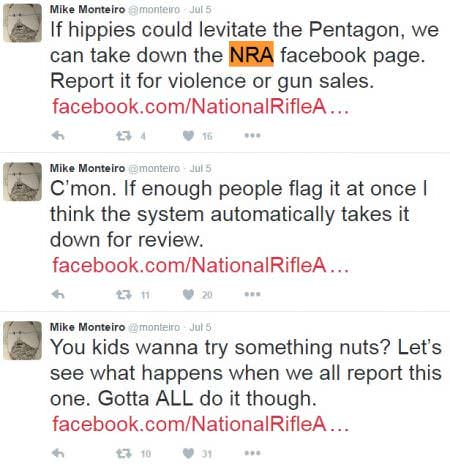Screen dimensions: 450x467
Task: Open facebook link in the last tweet
Action: coord(201,424)
